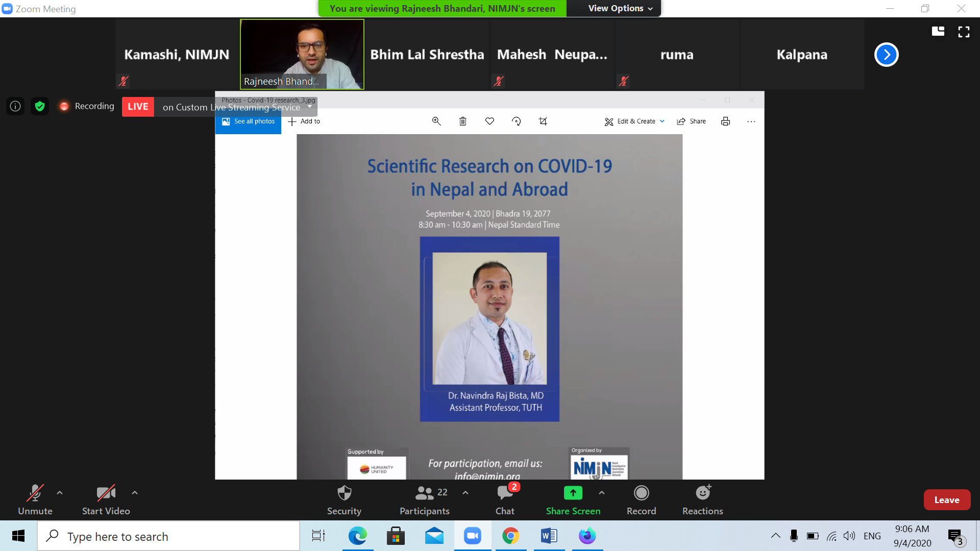
Task: Open Edit & Create dropdown
Action: (x=634, y=121)
